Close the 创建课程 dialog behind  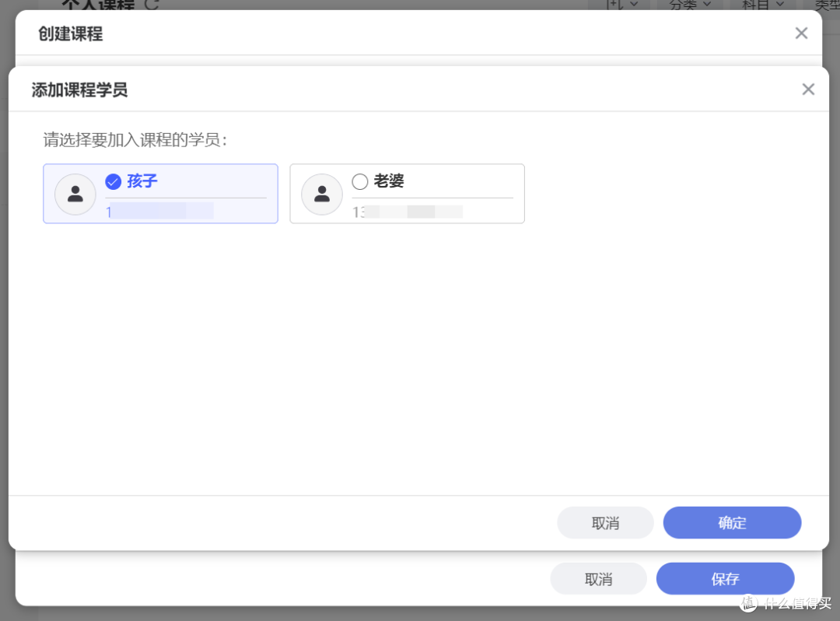coord(801,33)
